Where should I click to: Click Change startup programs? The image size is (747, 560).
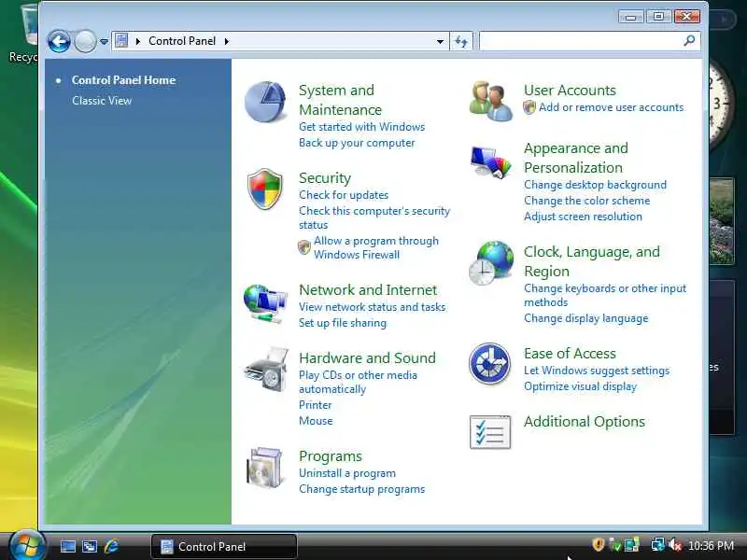click(x=361, y=489)
